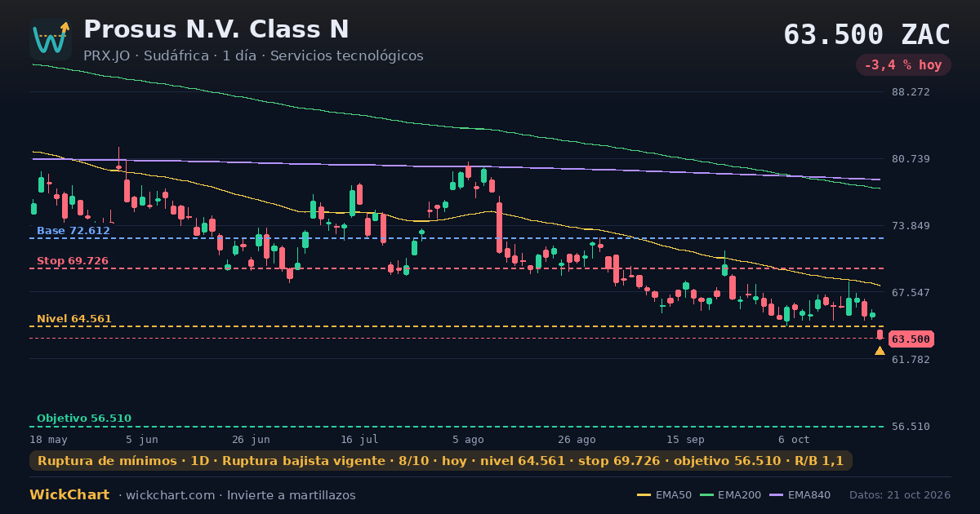Click the 15 sep date axis label
This screenshot has width=980, height=514.
pos(685,439)
